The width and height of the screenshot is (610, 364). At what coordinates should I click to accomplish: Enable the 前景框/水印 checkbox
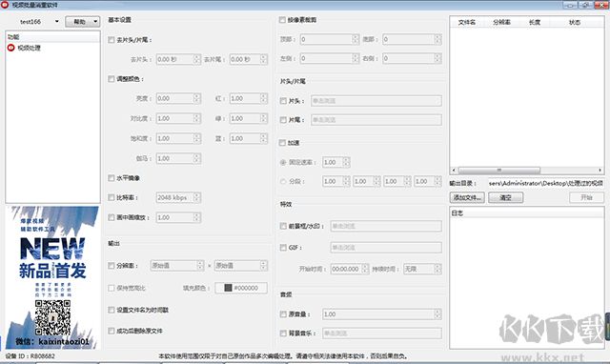tap(283, 226)
